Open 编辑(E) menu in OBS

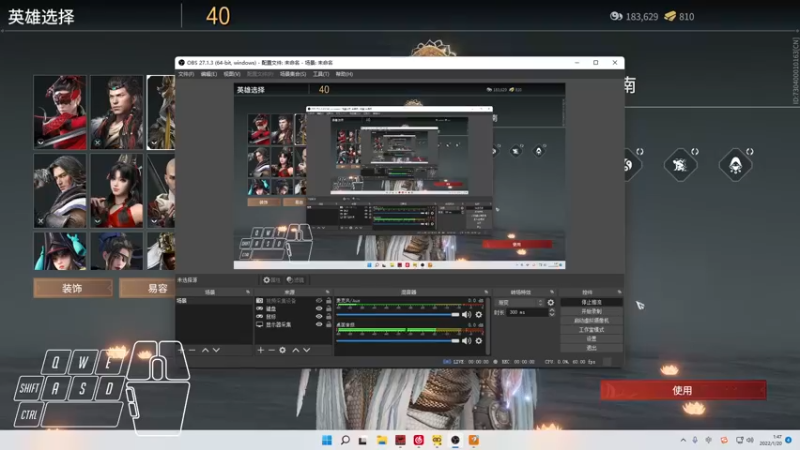[x=209, y=74]
